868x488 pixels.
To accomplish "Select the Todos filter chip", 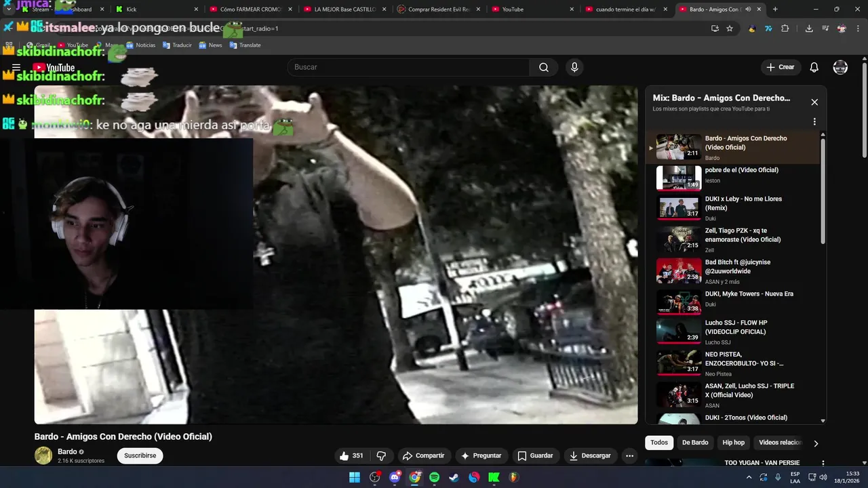I will (x=659, y=443).
